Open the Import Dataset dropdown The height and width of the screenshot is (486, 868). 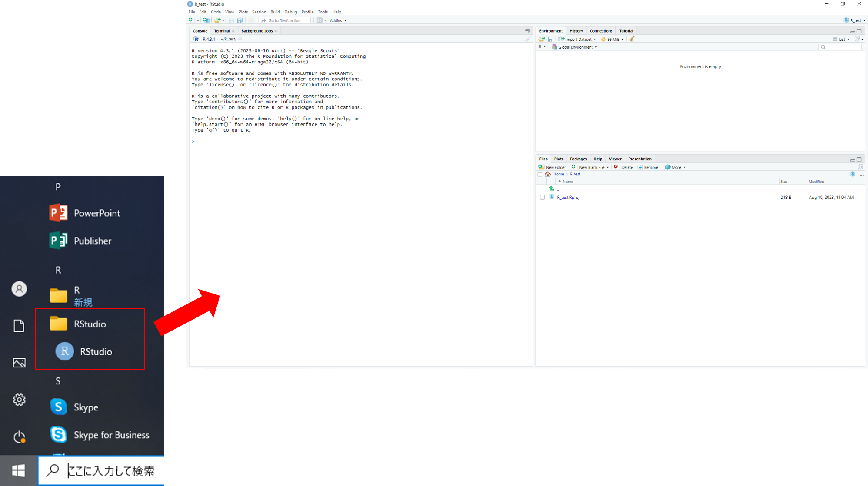pos(578,39)
